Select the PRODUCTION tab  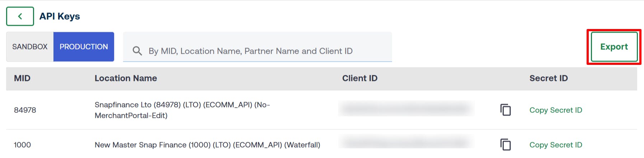pos(84,47)
